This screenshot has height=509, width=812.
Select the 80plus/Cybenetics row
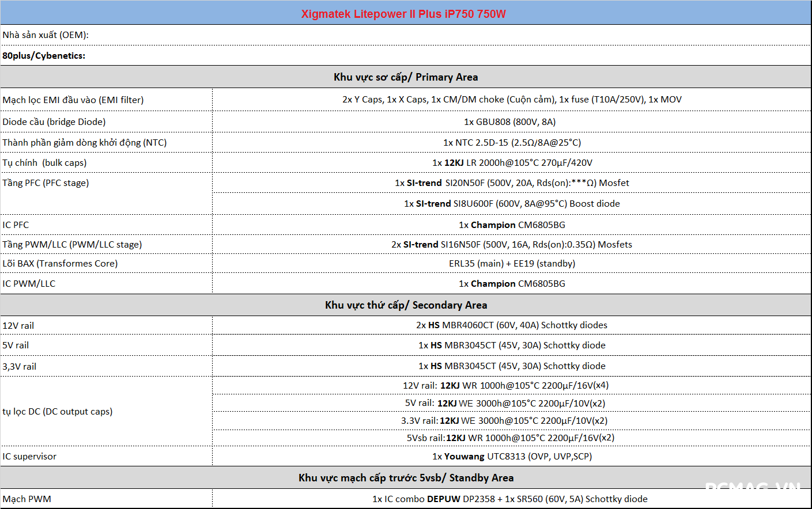[x=44, y=56]
